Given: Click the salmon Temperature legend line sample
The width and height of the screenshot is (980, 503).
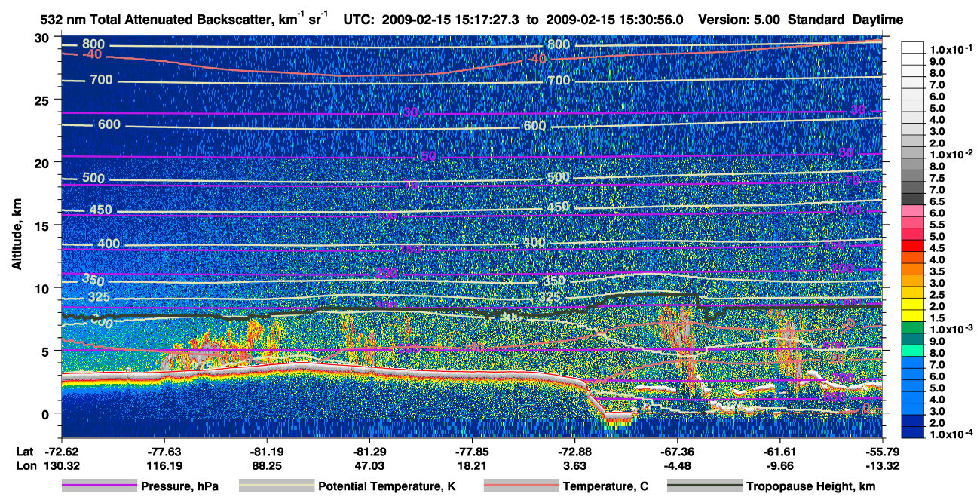Looking at the screenshot, I should click(521, 486).
